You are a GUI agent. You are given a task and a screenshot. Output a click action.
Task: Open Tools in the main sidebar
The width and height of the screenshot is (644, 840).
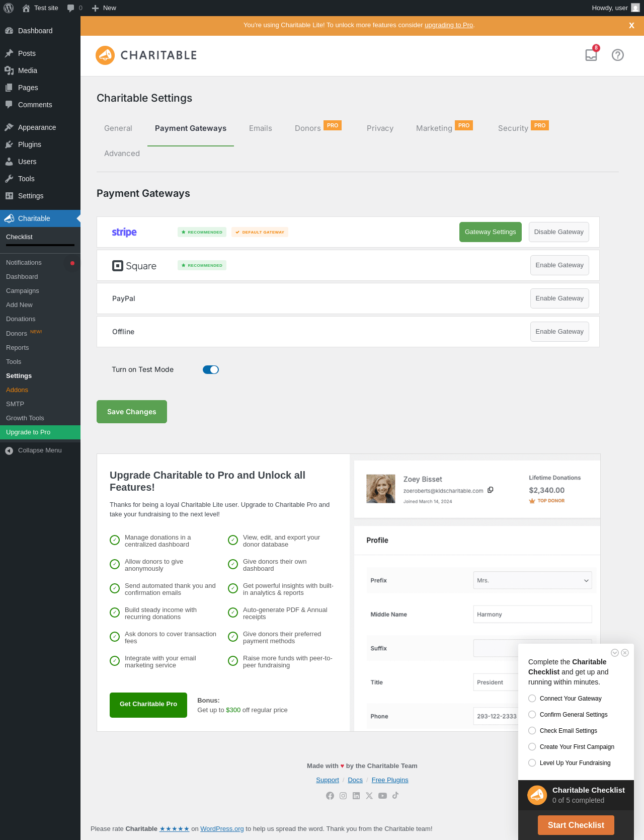[40, 179]
